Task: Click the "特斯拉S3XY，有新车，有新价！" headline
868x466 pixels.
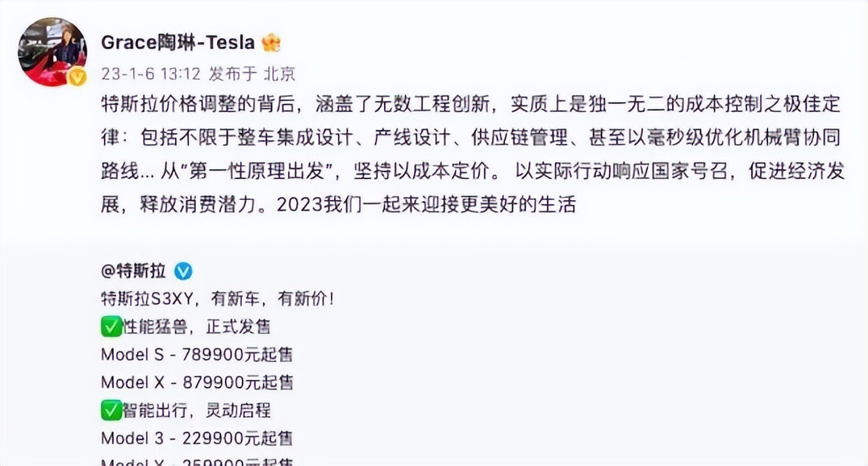Action: [218, 299]
